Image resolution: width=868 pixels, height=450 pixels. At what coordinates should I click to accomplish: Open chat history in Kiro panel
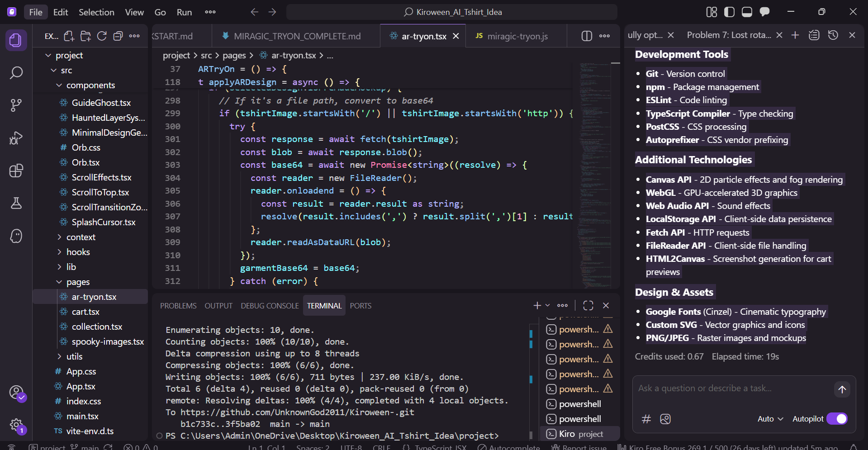(833, 35)
